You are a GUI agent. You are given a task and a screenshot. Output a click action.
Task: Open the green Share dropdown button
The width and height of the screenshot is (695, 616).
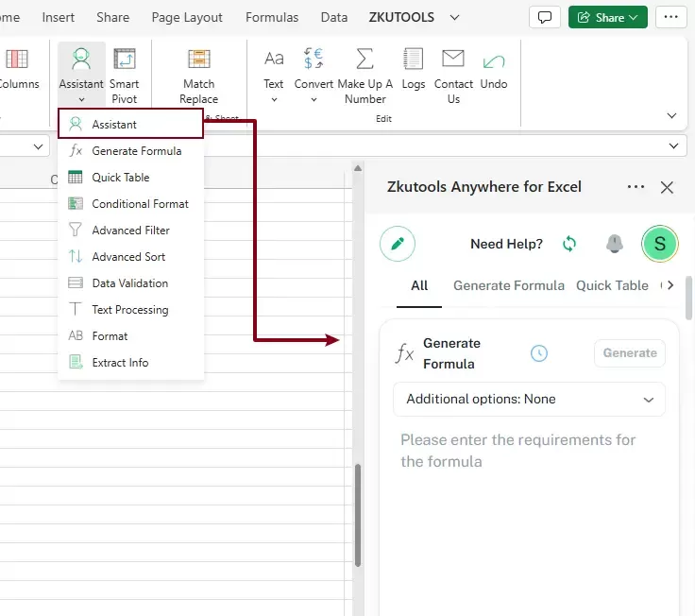608,17
